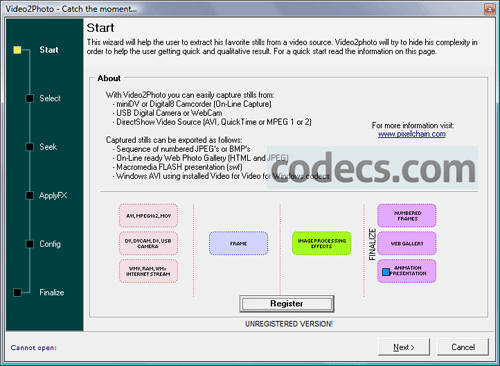Click the black Finalize step marker

click(x=17, y=292)
